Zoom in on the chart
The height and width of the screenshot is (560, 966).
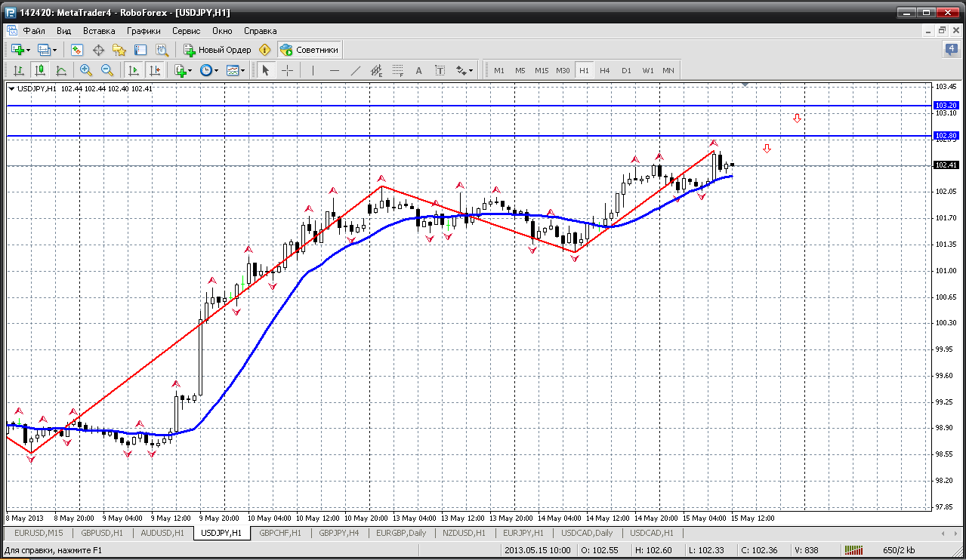86,70
